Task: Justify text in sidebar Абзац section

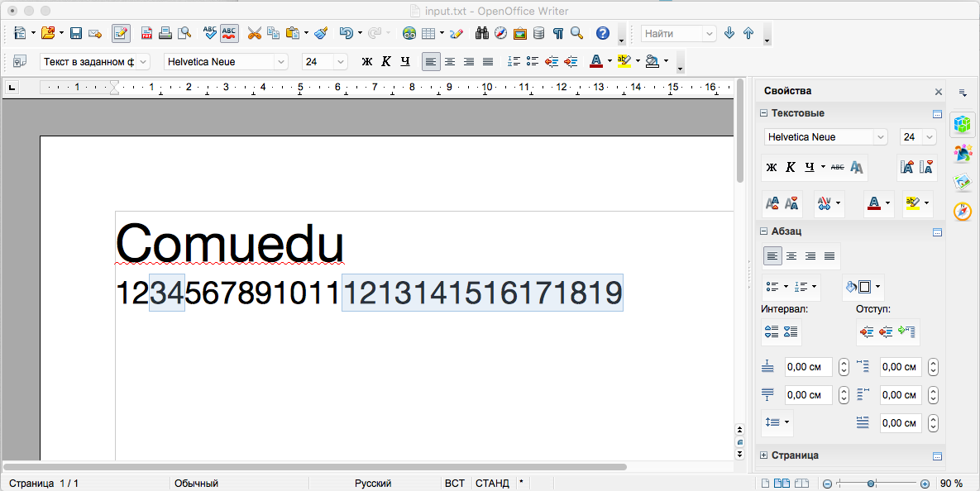Action: point(829,256)
